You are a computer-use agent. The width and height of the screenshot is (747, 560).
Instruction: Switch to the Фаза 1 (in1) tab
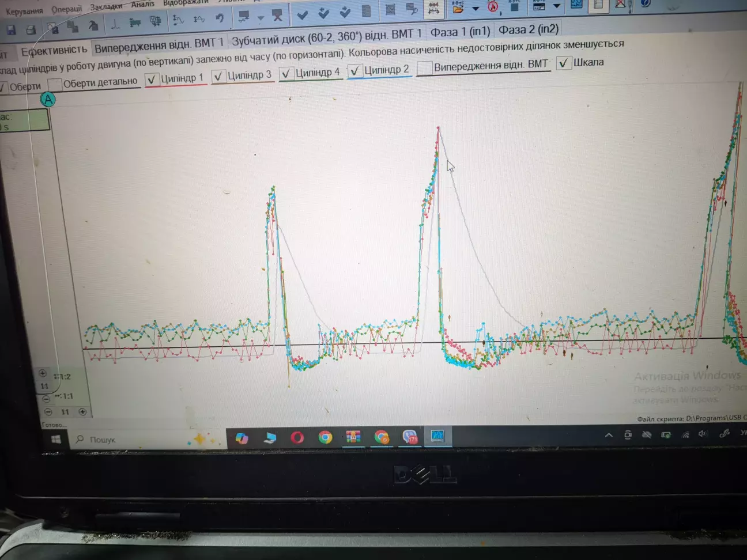(x=460, y=32)
